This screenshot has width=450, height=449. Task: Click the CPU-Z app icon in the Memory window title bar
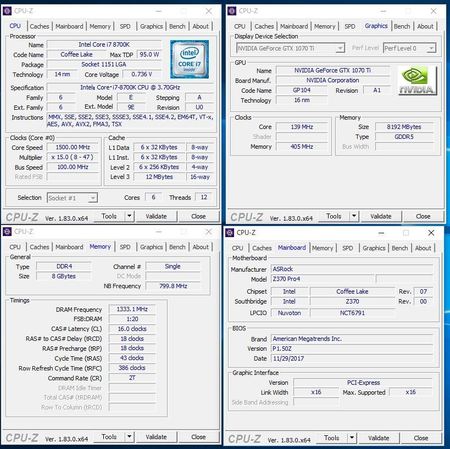click(x=7, y=232)
